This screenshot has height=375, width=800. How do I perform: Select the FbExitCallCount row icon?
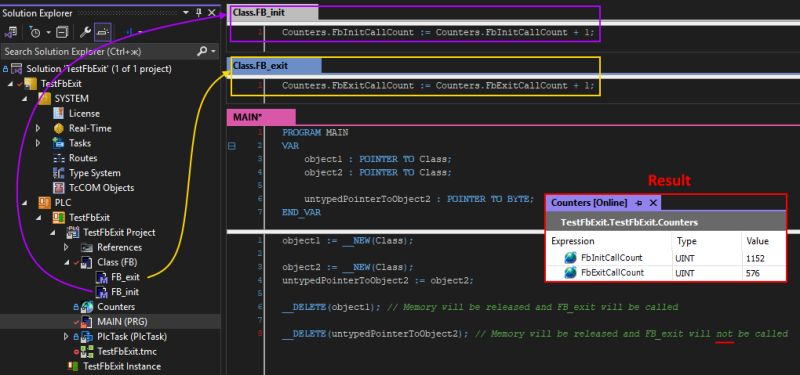(570, 273)
